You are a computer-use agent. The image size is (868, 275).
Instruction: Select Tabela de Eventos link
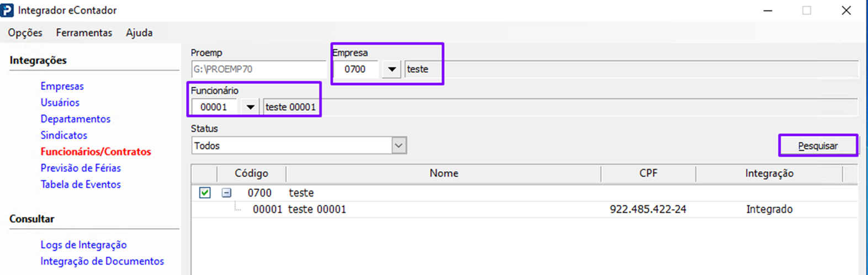coord(81,184)
